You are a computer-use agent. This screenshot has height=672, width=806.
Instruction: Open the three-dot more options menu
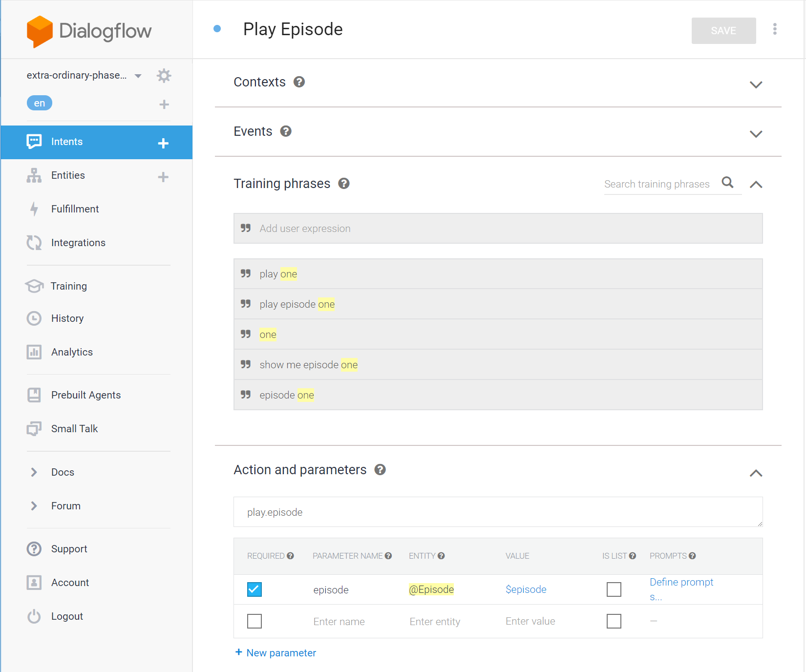pos(775,29)
